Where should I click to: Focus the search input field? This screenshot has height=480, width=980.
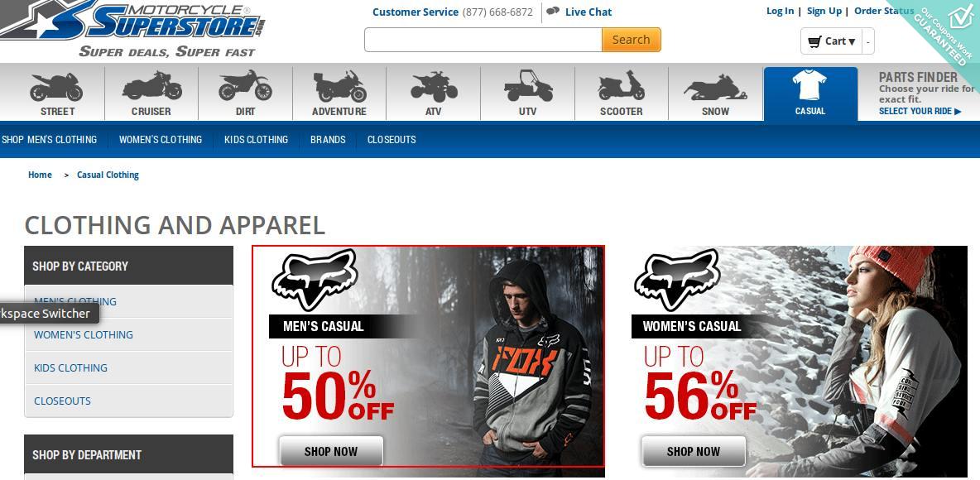click(483, 40)
